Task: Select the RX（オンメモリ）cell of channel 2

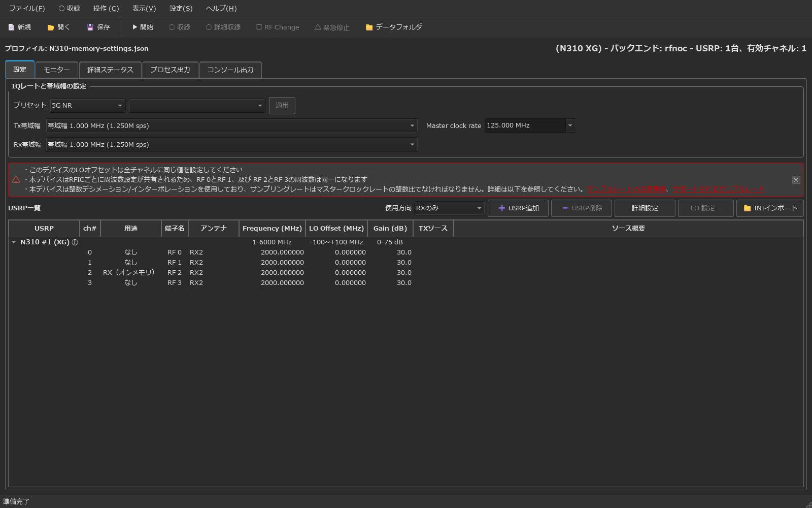Action: click(x=131, y=273)
